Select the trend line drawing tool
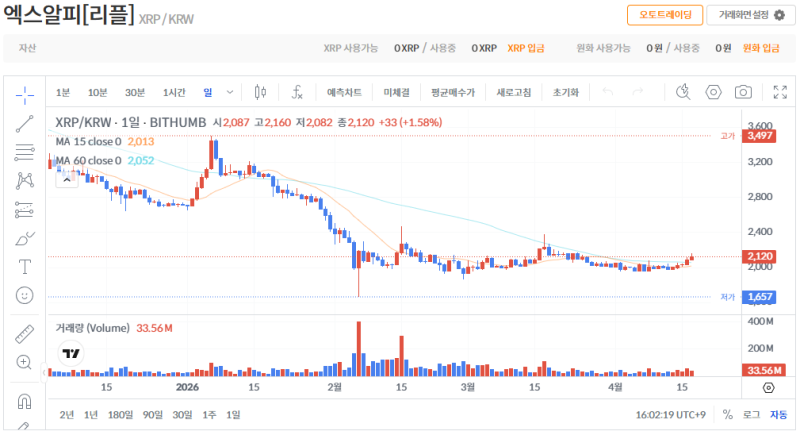Image resolution: width=800 pixels, height=435 pixels. (x=24, y=124)
